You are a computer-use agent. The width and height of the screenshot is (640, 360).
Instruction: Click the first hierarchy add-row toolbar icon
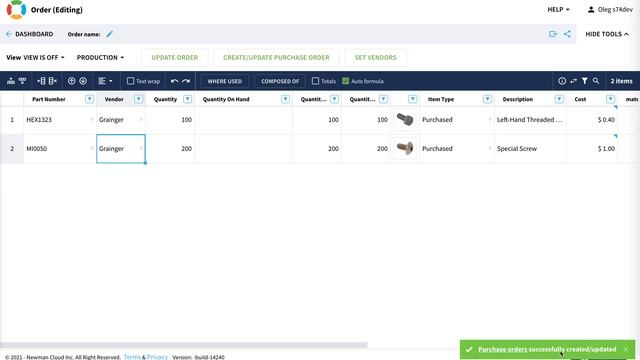pyautogui.click(x=11, y=81)
